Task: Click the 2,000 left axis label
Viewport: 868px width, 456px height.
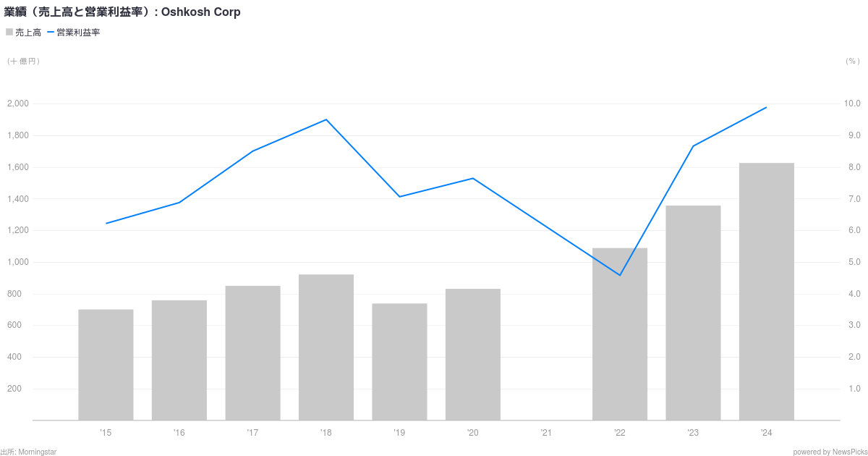Action: 18,104
